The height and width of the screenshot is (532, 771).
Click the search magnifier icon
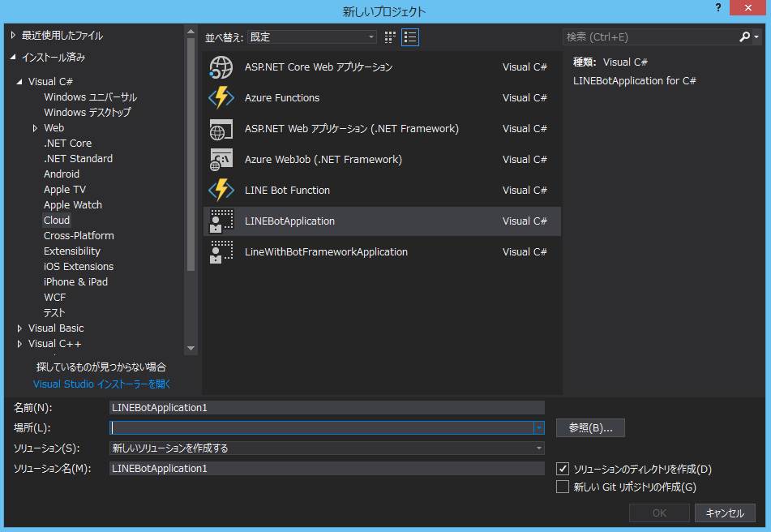[x=744, y=36]
